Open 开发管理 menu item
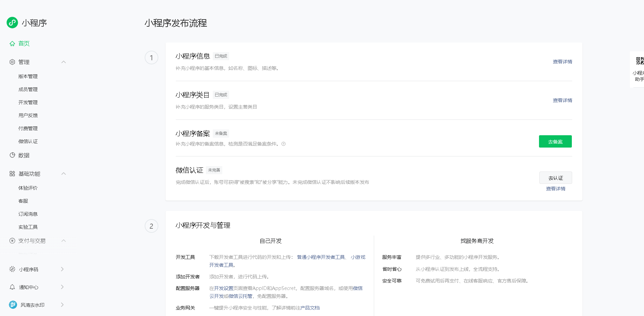 (28, 102)
